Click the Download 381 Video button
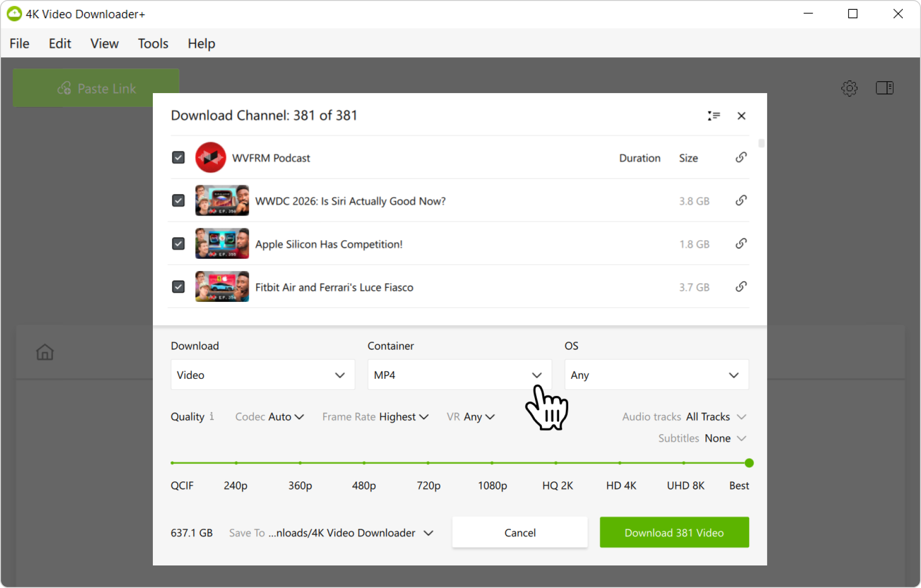The image size is (921, 588). 674,532
